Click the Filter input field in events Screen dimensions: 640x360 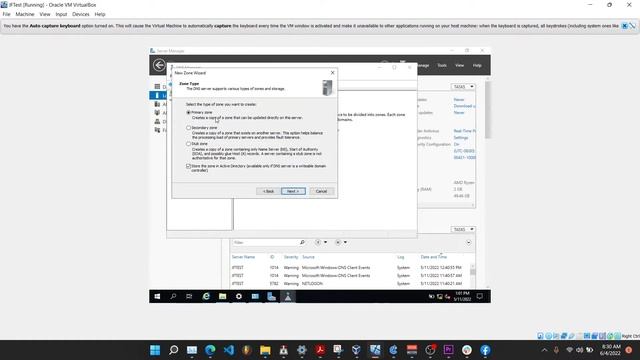[x=265, y=242]
